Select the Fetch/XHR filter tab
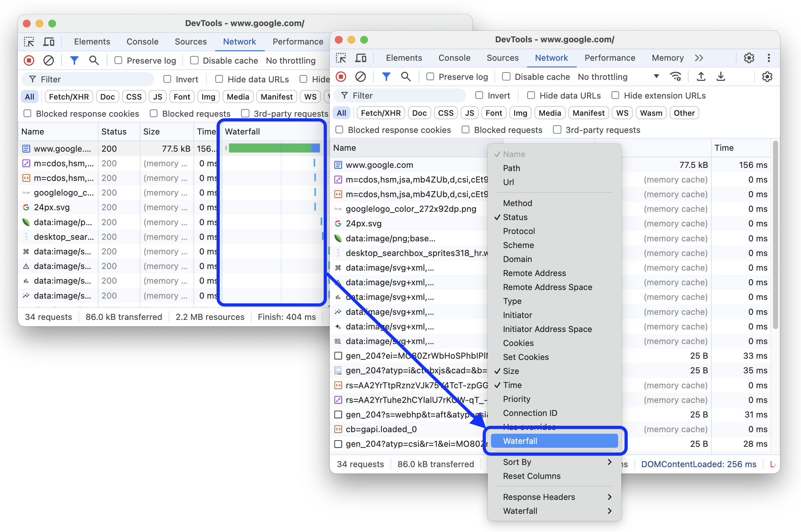The image size is (801, 532). 380,113
